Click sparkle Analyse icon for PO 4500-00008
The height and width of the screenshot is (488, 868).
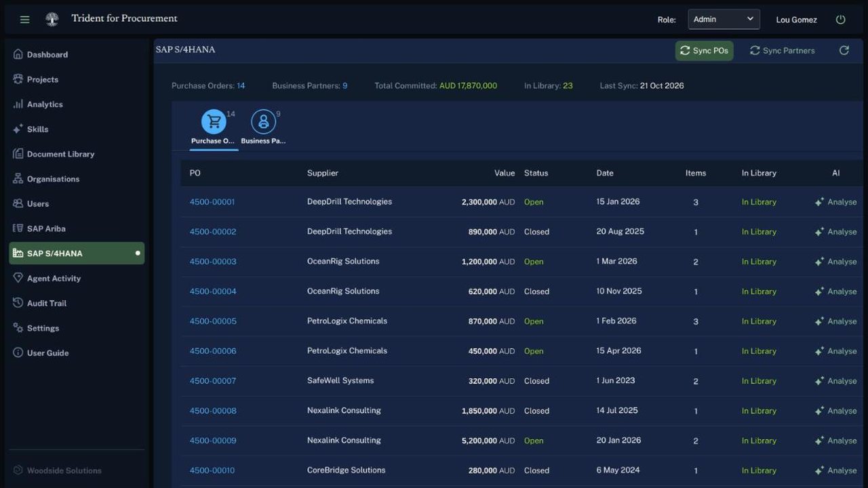[x=819, y=411]
